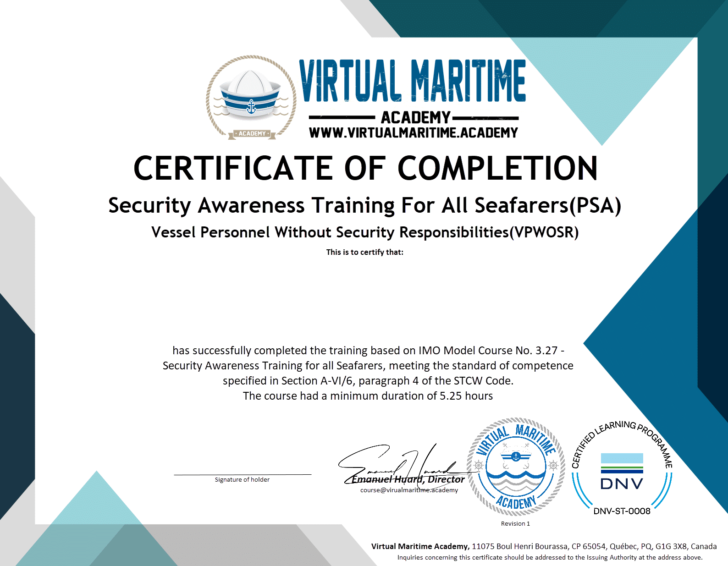
Task: Click the blank recipient name area
Action: coord(364,298)
